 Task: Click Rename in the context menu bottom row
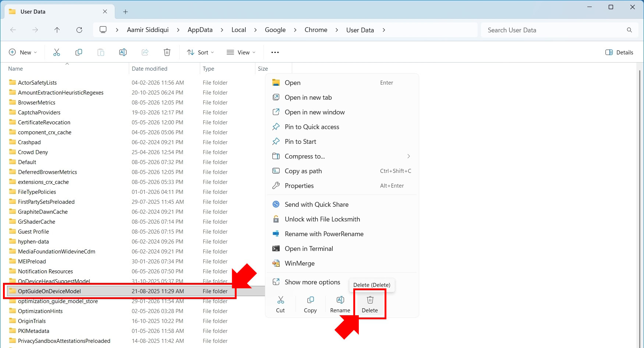coord(340,304)
